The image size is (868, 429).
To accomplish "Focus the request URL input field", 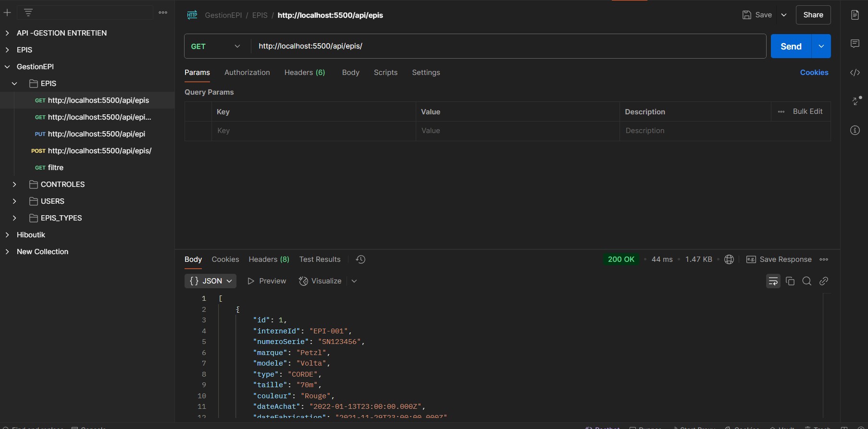I will coord(508,46).
